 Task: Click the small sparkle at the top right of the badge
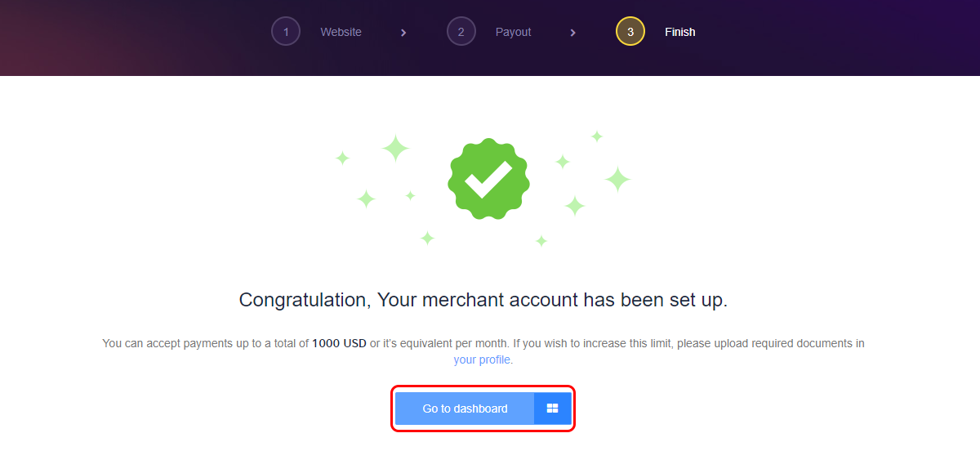point(597,136)
